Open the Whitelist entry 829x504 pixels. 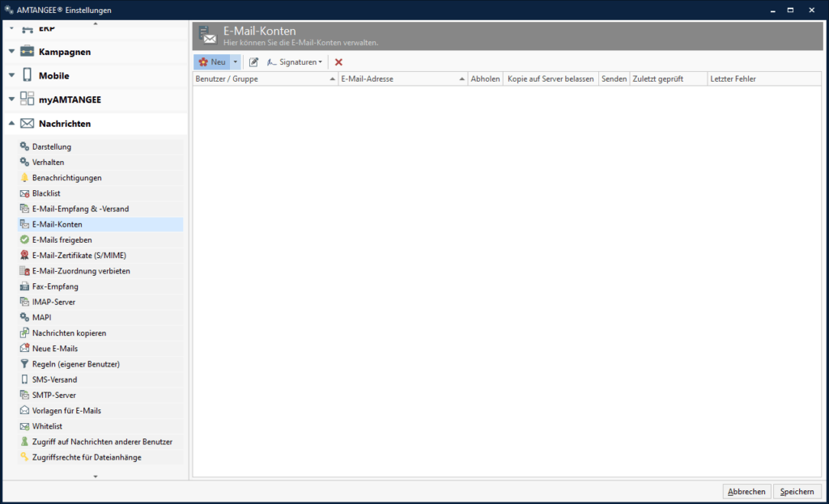100,426
